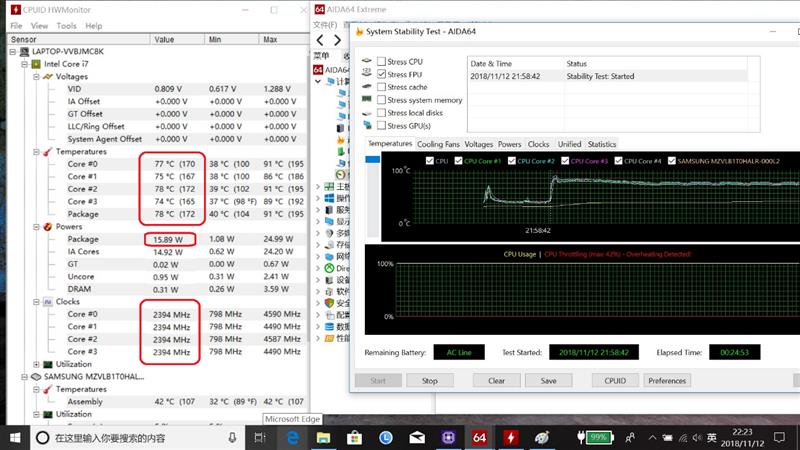
Task: Switch to the Cooling Fans tab
Action: (438, 144)
